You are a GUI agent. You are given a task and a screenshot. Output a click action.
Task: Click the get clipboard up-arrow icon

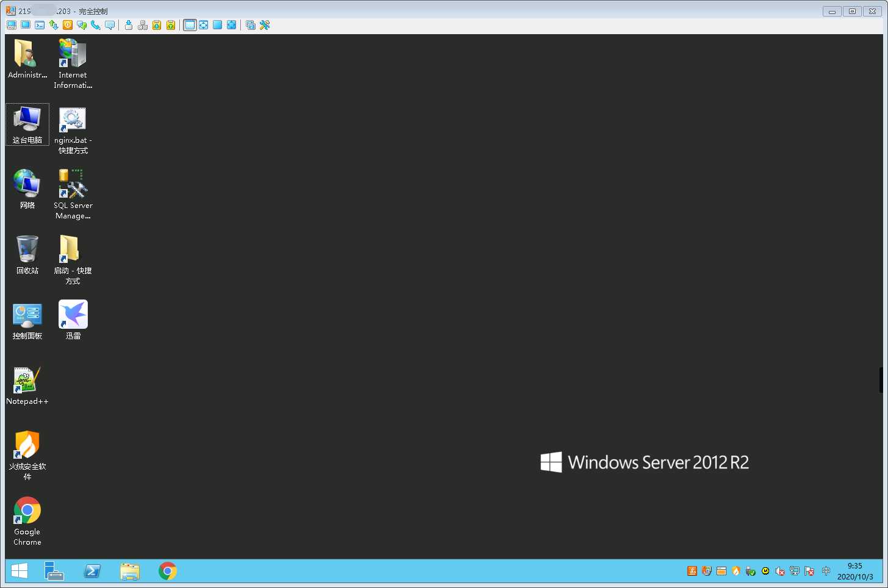click(x=171, y=25)
